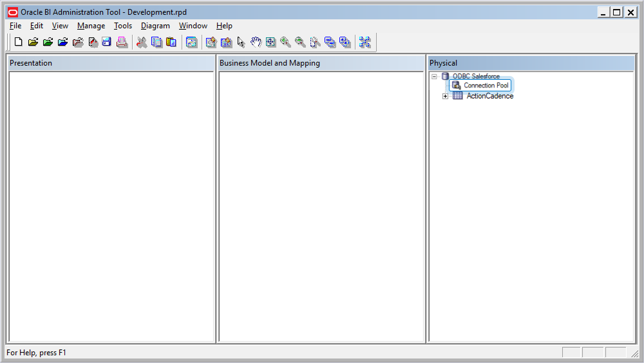
Task: Click the Copy toolbar icon
Action: pyautogui.click(x=156, y=42)
